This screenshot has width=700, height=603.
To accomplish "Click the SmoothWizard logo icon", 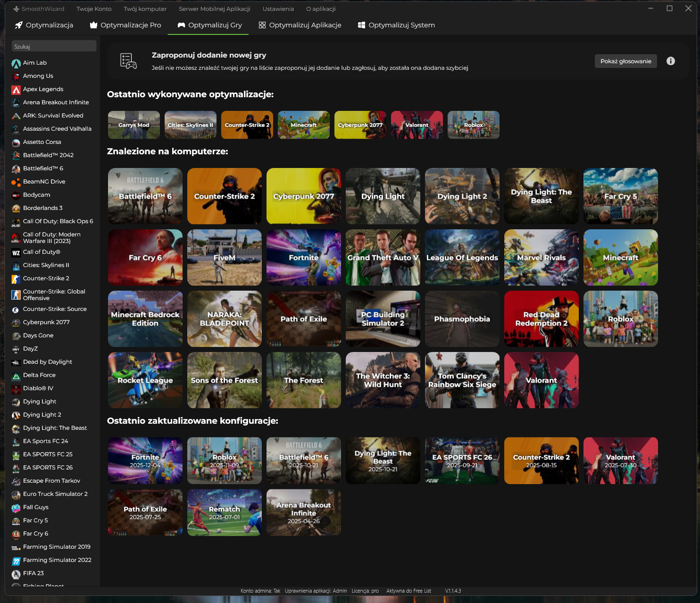I will [x=16, y=9].
